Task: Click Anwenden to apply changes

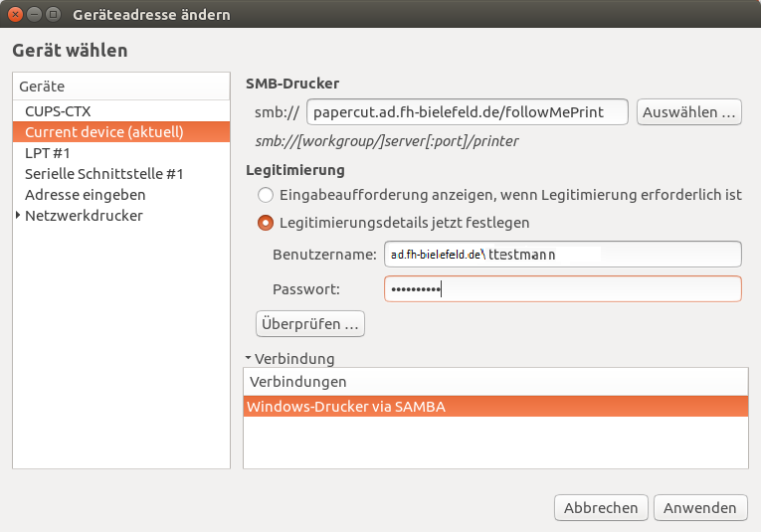Action: tap(701, 507)
